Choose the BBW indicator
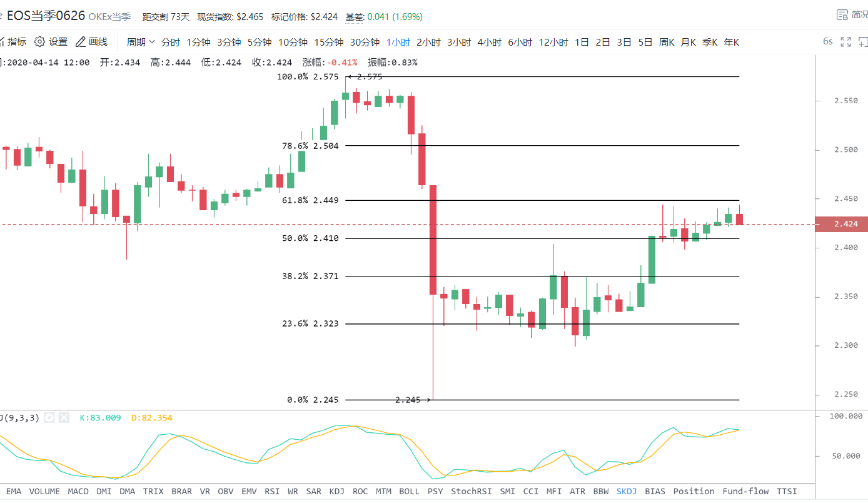This screenshot has height=503, width=868. 601,491
